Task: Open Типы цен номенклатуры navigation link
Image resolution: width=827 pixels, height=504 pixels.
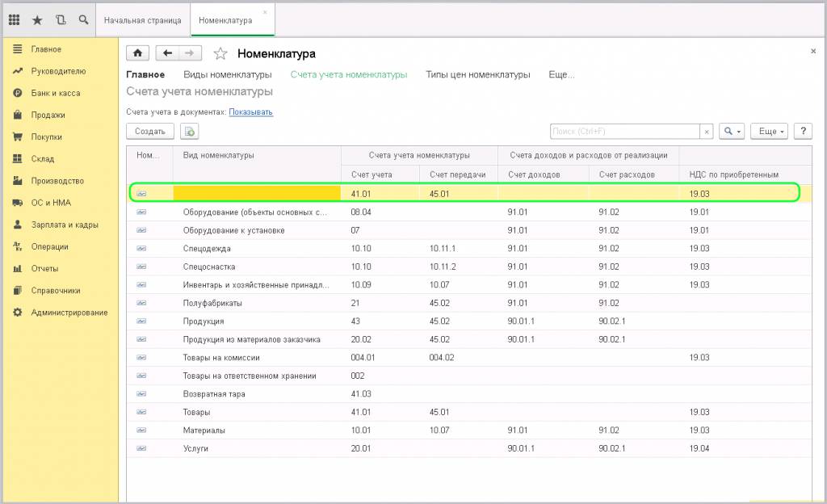Action: [478, 75]
